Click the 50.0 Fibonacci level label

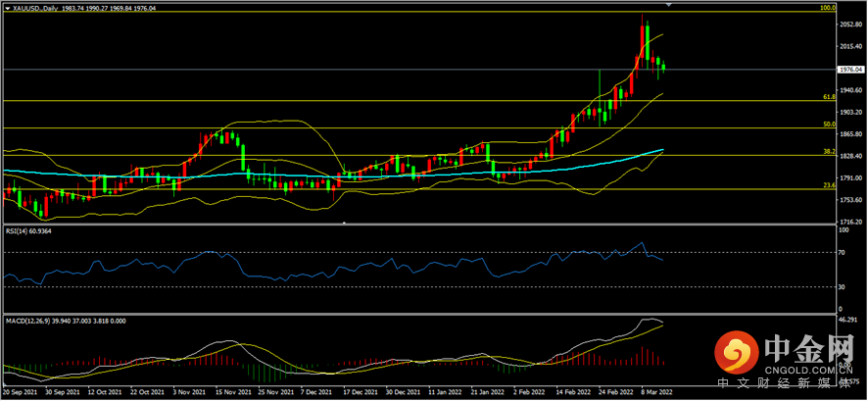(829, 125)
